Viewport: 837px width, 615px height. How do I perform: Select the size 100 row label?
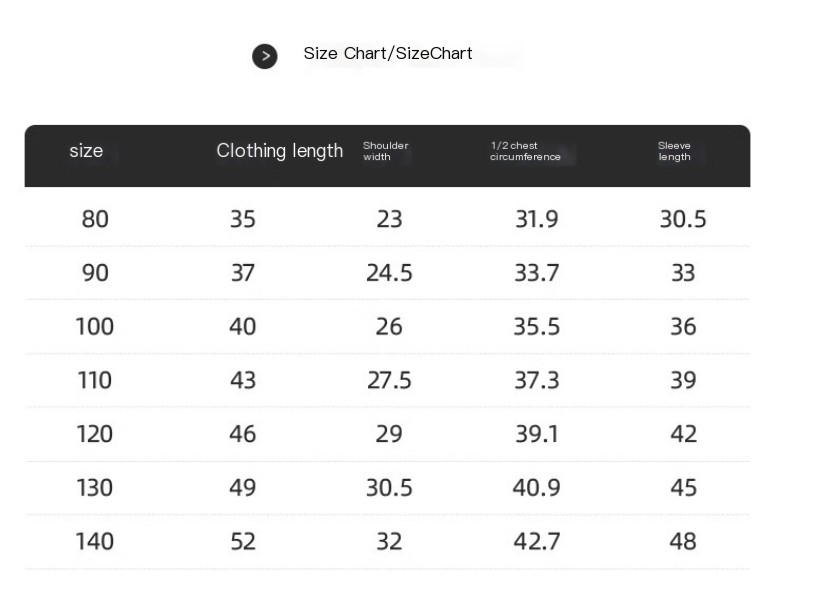(95, 327)
